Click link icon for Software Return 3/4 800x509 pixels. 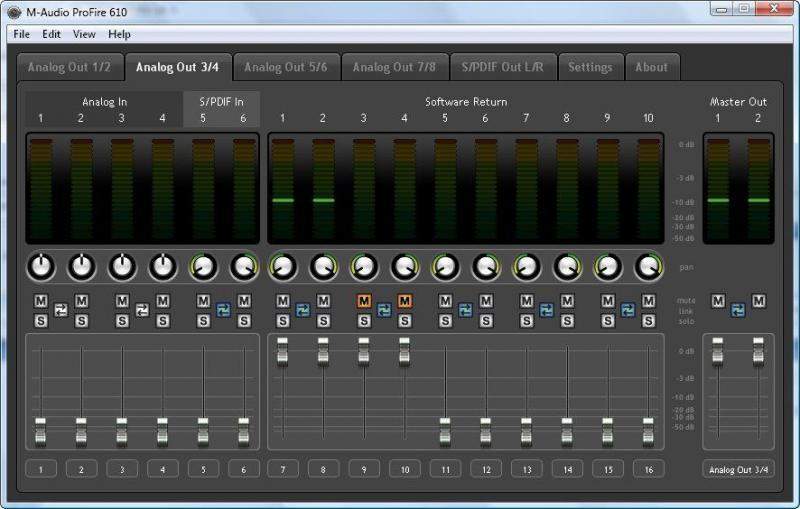[384, 310]
